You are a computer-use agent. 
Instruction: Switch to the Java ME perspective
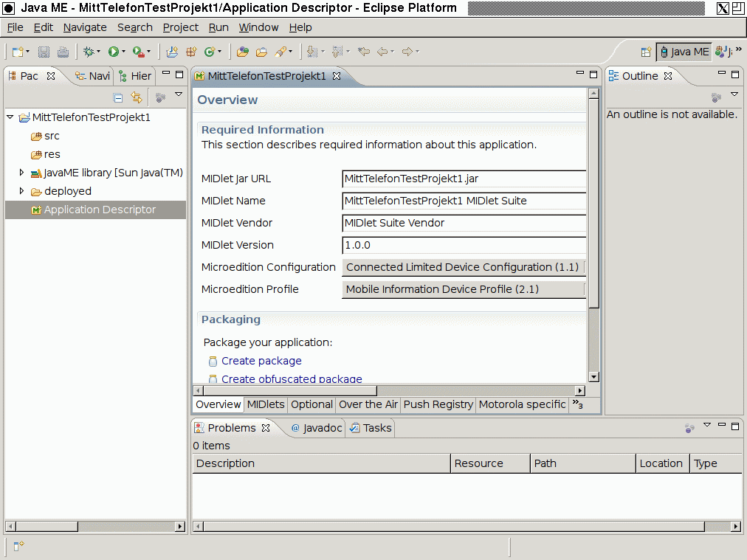pyautogui.click(x=684, y=52)
